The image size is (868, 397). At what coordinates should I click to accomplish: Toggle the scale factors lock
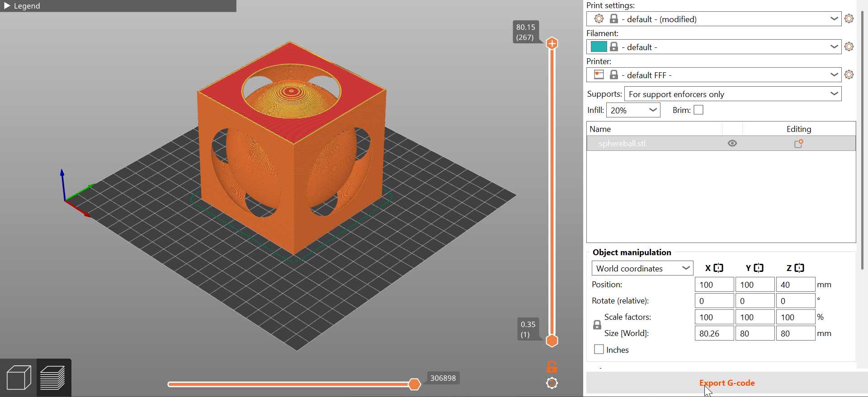[x=597, y=325]
